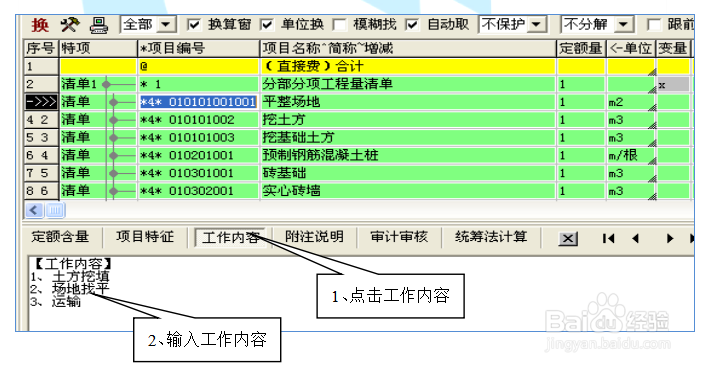Open the 不保护 dropdown
The image size is (711, 369).
(x=536, y=24)
